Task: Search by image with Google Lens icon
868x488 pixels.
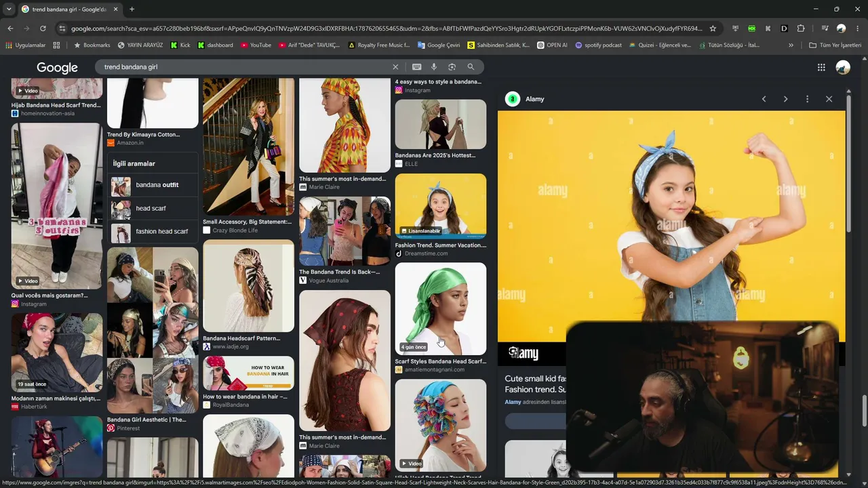Action: point(452,67)
